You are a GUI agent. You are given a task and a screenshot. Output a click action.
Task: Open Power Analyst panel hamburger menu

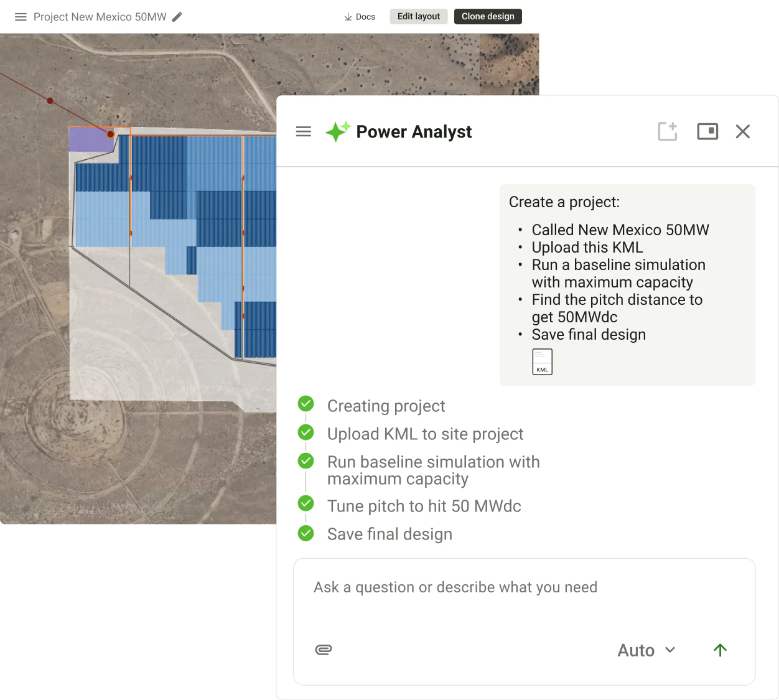pos(304,131)
